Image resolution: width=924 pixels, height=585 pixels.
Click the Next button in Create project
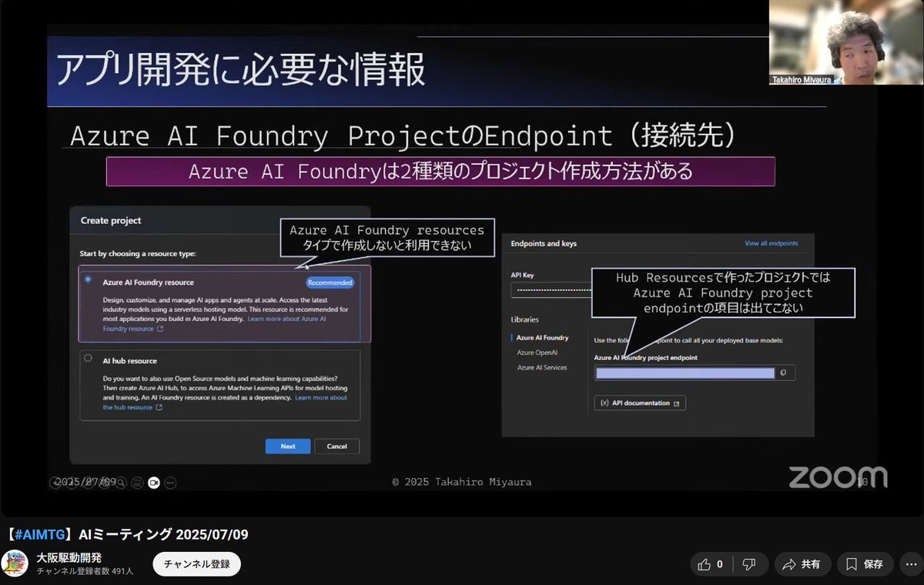coord(288,446)
